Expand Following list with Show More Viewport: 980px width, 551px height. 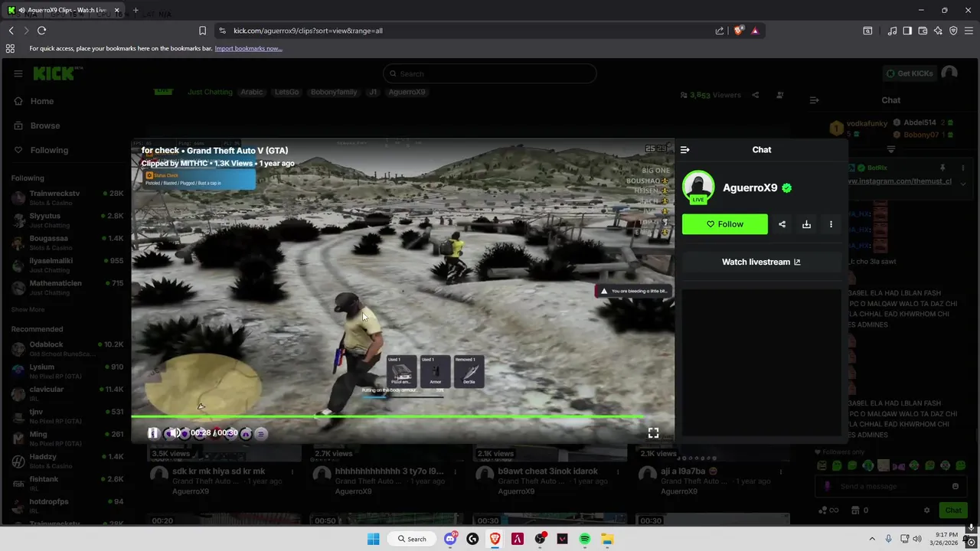pyautogui.click(x=28, y=310)
